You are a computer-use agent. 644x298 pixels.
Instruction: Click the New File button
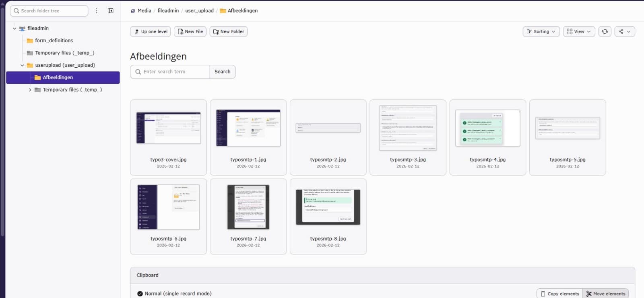[190, 31]
